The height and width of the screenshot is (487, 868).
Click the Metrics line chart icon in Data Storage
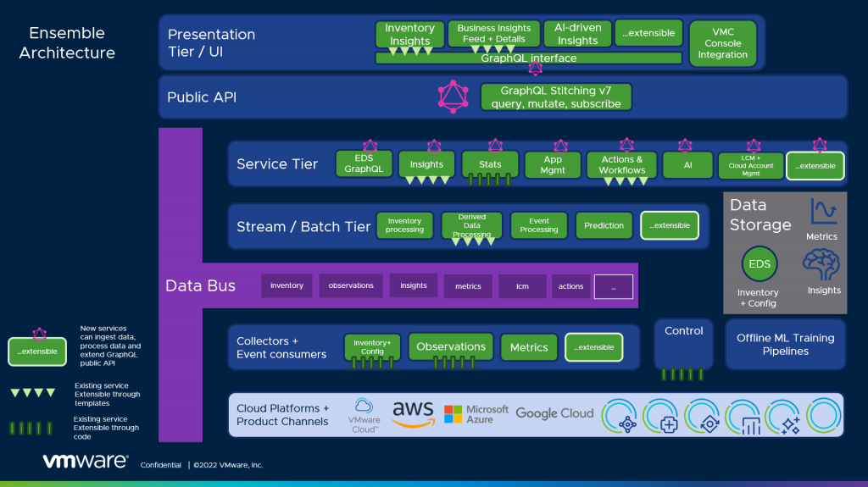point(823,211)
